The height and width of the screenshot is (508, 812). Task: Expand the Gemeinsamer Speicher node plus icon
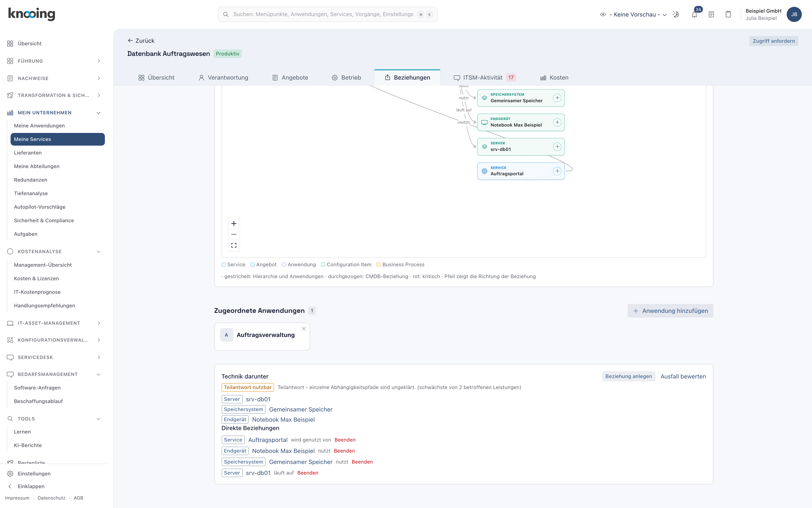coord(557,98)
